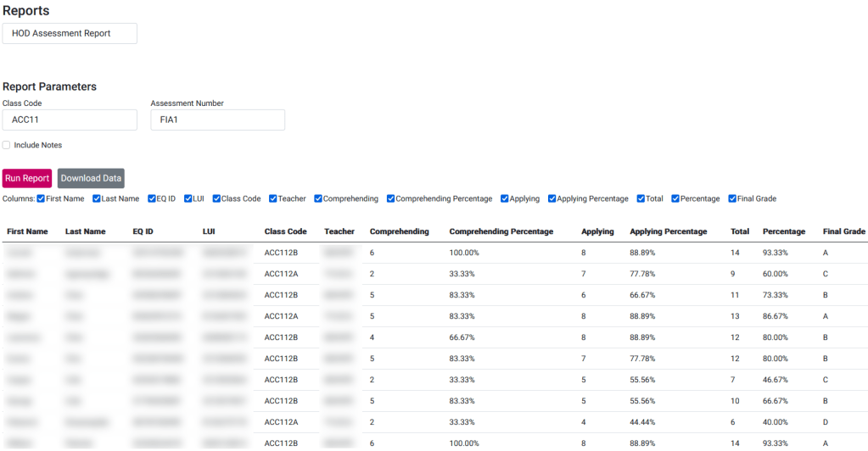Uncheck the Last Name column checkbox
The height and width of the screenshot is (451, 868).
(97, 199)
